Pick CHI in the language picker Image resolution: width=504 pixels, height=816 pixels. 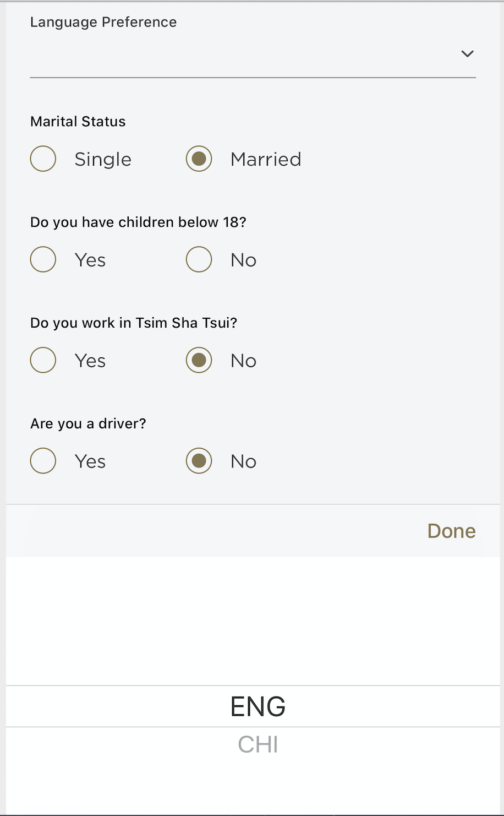pyautogui.click(x=258, y=745)
